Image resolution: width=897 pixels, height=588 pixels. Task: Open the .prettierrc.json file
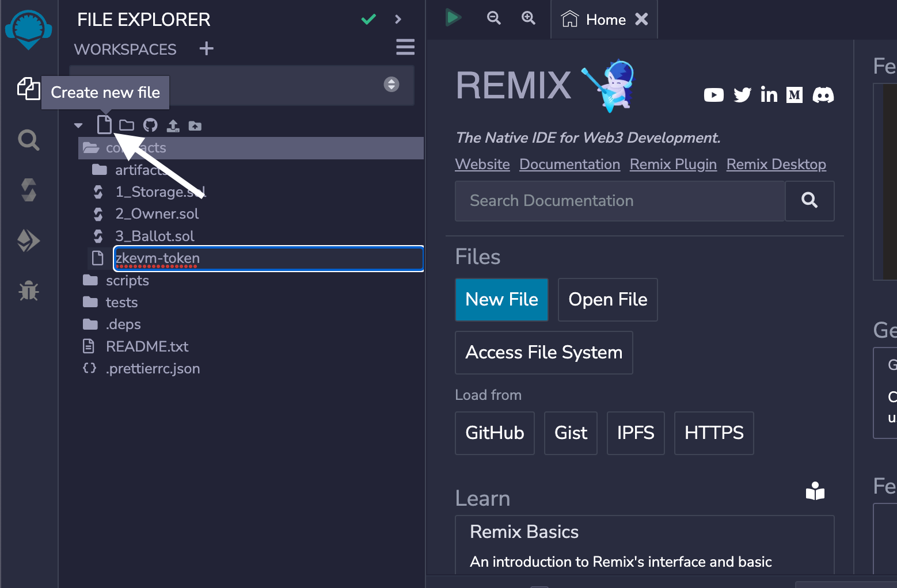coord(141,368)
